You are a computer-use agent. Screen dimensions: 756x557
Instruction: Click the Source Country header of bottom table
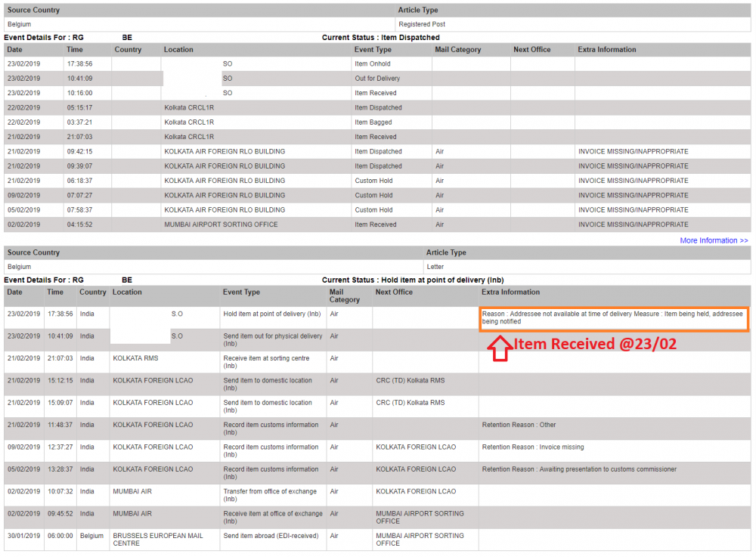click(x=33, y=252)
